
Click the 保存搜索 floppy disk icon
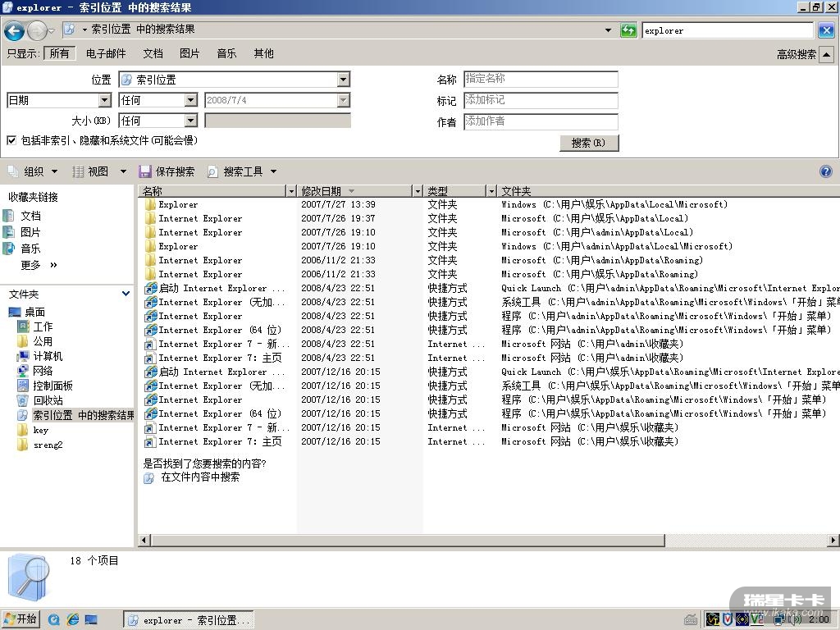[x=144, y=171]
